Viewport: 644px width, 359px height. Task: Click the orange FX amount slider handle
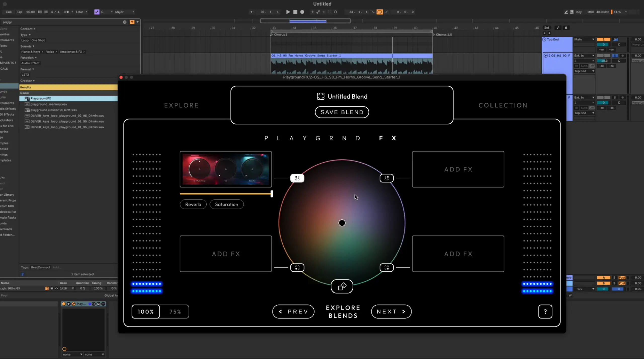point(272,194)
